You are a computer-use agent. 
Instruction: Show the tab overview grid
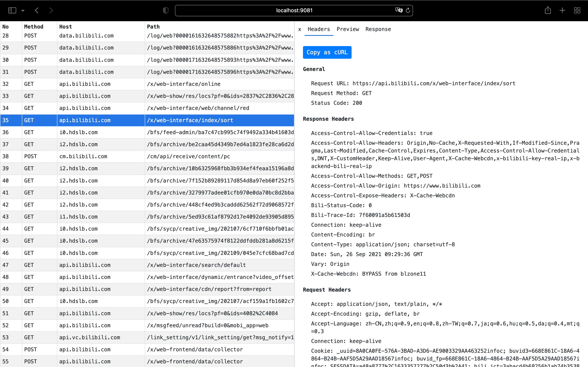(x=577, y=10)
